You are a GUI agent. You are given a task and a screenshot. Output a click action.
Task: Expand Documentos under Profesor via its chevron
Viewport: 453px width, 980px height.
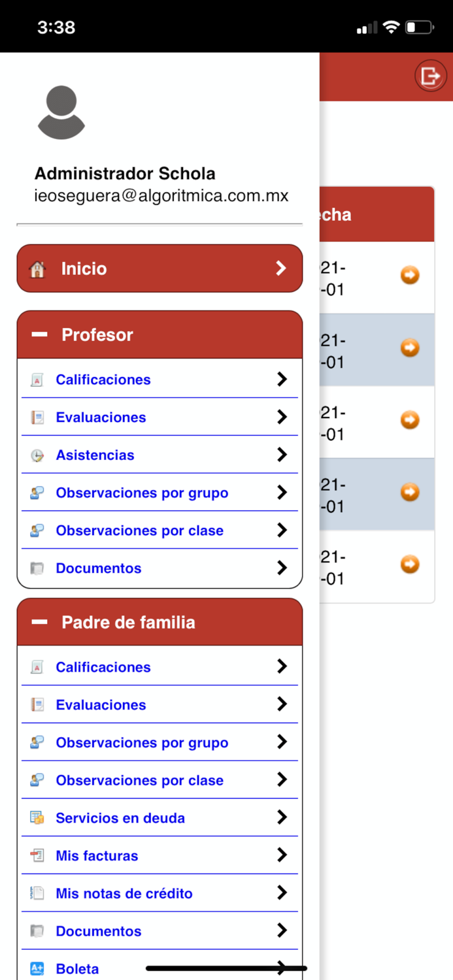pos(282,568)
